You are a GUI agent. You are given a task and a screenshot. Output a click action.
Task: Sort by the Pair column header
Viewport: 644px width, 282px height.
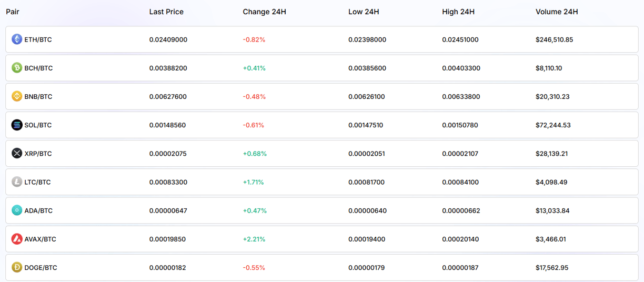(x=13, y=12)
